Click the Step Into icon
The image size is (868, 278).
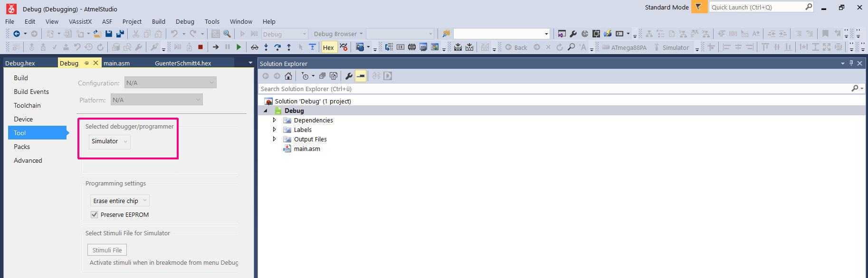pyautogui.click(x=266, y=47)
